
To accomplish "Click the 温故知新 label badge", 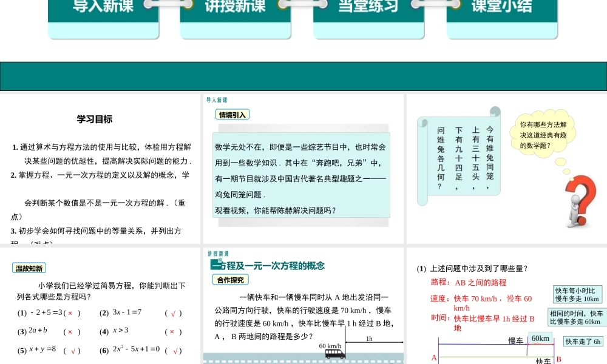I will [29, 268].
